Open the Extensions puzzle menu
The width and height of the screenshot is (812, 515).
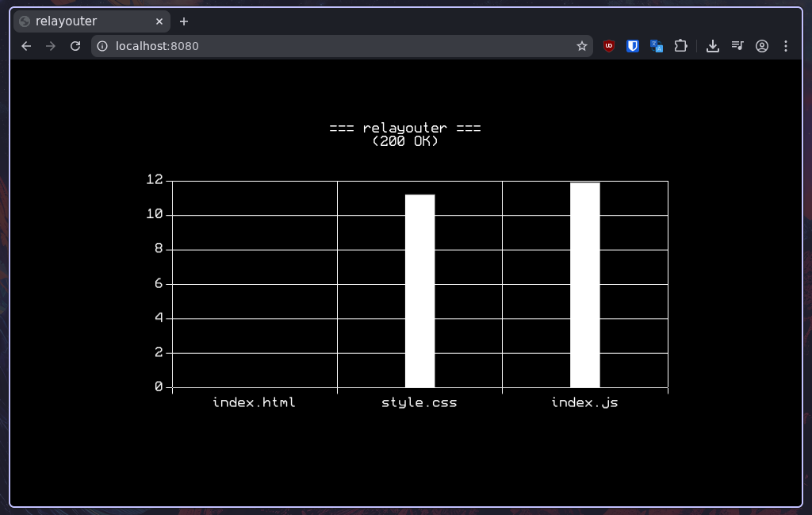(680, 46)
